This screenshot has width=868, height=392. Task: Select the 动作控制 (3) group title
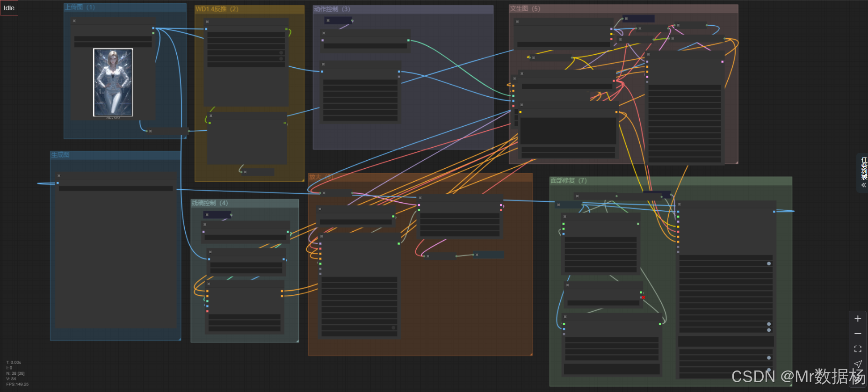point(332,9)
